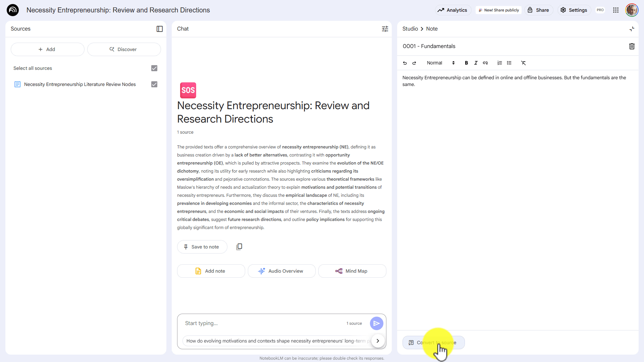644x362 pixels.
Task: Insert a link in the note
Action: coord(485,63)
